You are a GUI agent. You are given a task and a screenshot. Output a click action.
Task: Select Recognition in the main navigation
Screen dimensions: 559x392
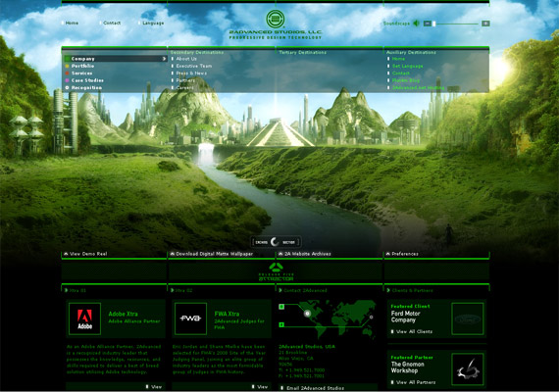pos(86,87)
